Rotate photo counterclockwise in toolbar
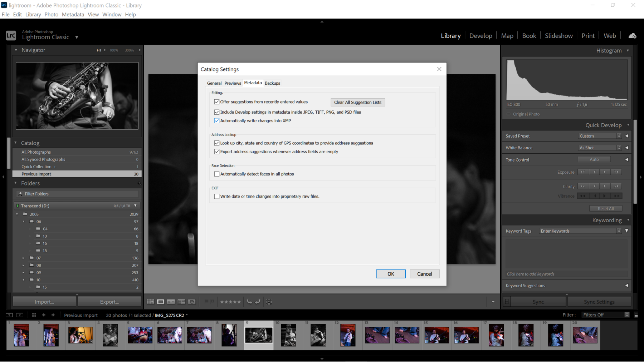Viewport: 644px width, 362px height. pos(249,302)
